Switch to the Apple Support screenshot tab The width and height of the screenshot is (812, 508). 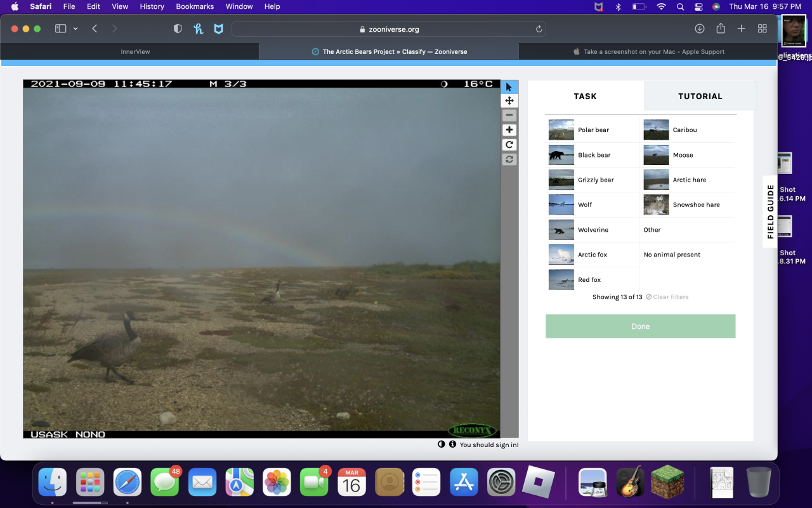tap(648, 51)
